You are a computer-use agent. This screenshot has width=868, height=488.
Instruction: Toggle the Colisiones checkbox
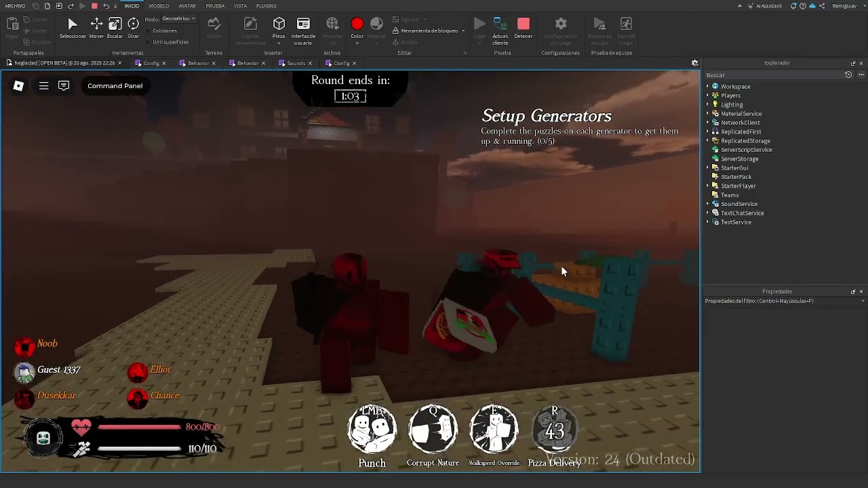pos(149,31)
